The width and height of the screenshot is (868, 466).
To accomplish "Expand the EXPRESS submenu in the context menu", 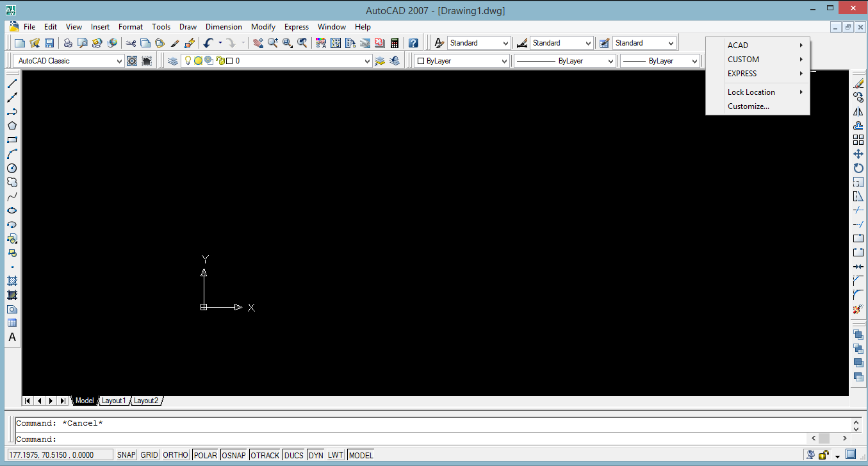I will click(x=741, y=73).
